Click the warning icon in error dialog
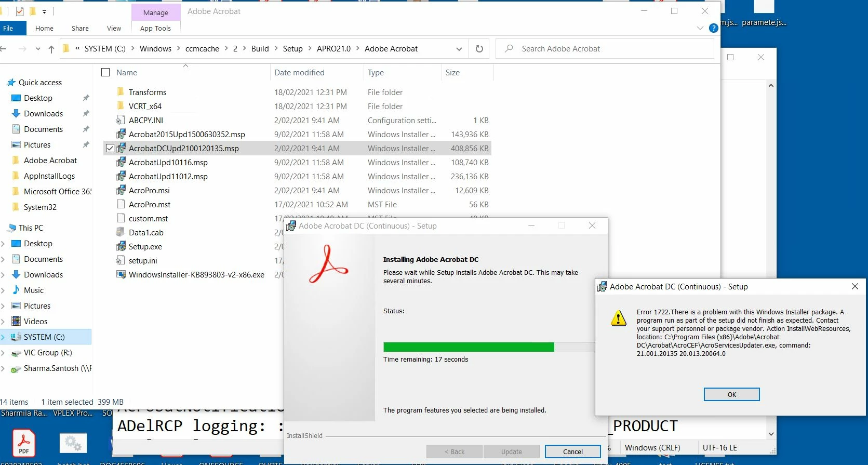Viewport: 868px width, 465px height. pos(618,318)
